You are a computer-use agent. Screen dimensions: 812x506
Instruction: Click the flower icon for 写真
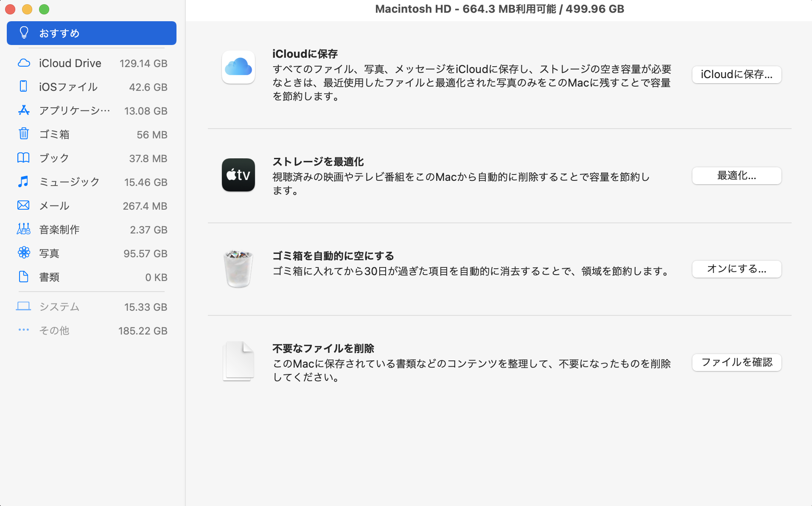point(24,253)
